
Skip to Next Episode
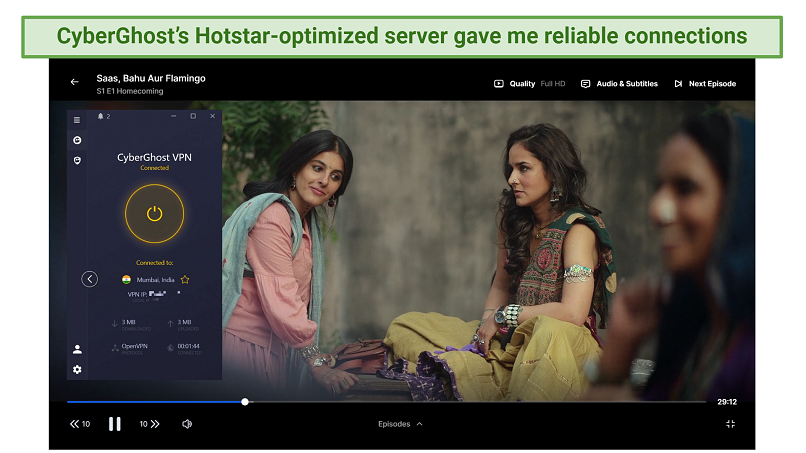click(x=705, y=84)
